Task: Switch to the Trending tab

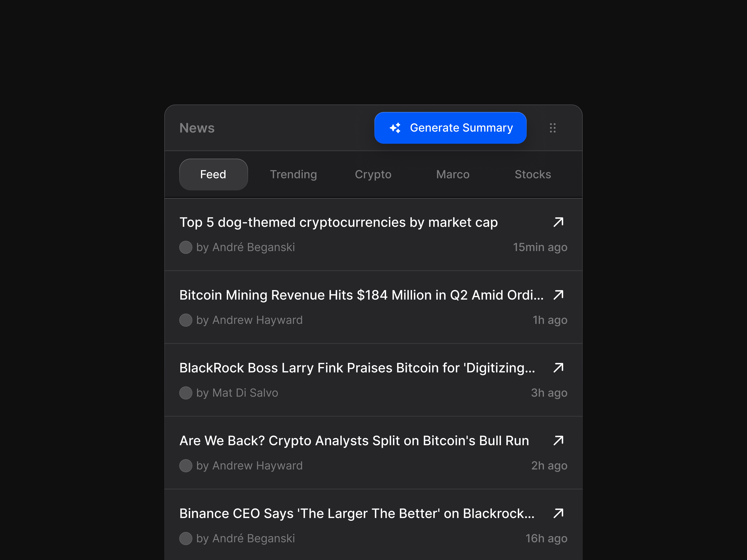Action: point(293,174)
